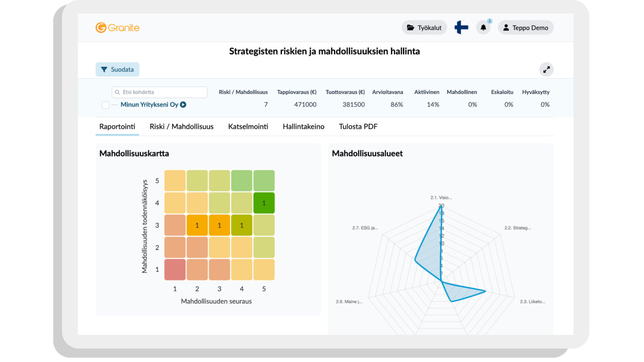Click the Arvioitavana column header

(x=388, y=92)
